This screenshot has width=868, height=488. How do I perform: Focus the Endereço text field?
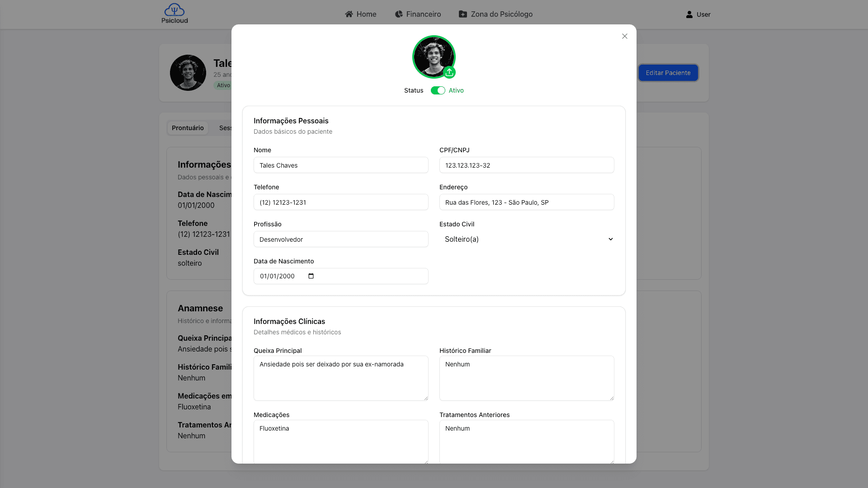coord(527,202)
